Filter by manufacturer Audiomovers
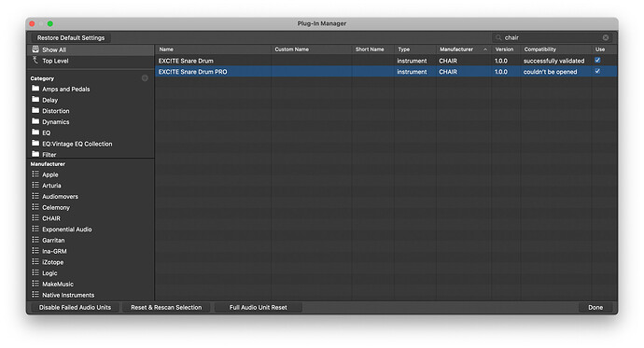This screenshot has width=644, height=348. point(91,197)
